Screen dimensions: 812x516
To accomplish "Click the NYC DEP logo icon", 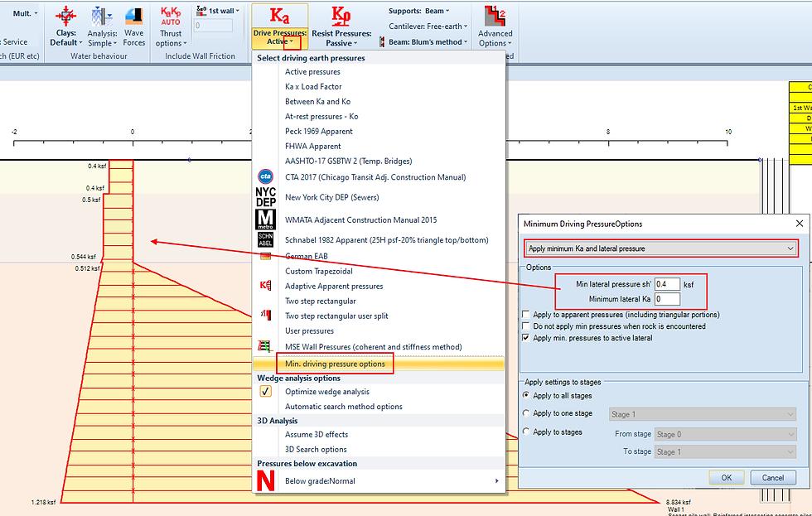I will pyautogui.click(x=266, y=197).
